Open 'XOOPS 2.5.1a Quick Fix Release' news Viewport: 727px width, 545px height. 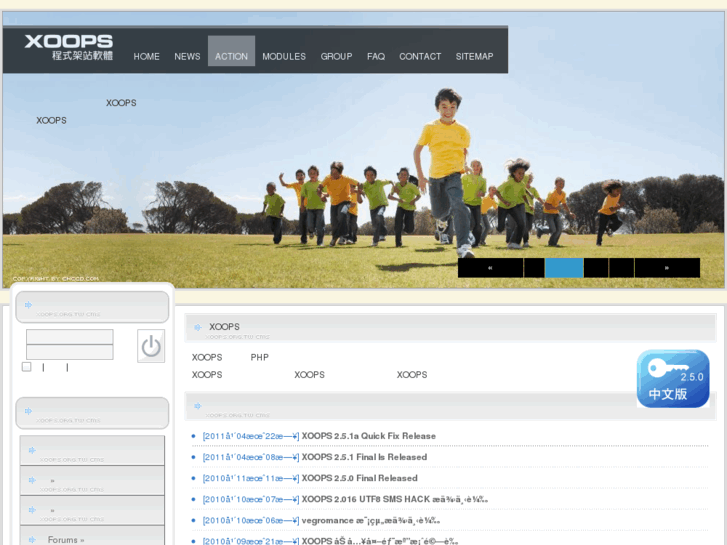(x=369, y=436)
